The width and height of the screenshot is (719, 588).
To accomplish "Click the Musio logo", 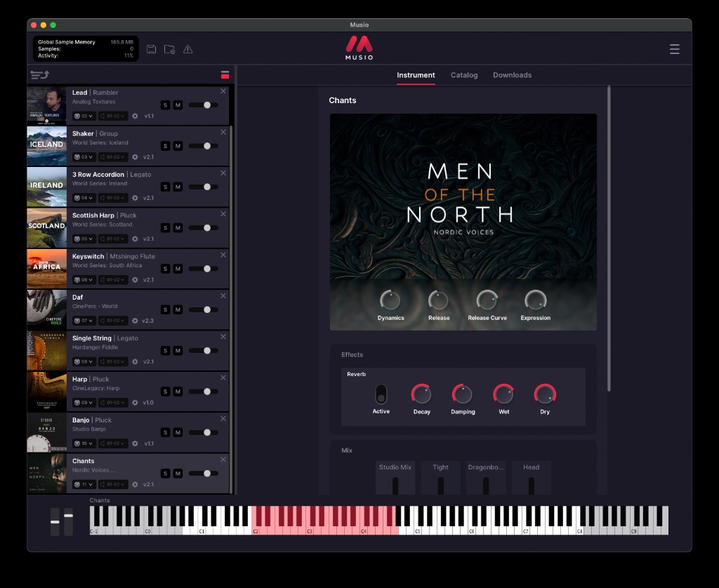I will pyautogui.click(x=359, y=48).
